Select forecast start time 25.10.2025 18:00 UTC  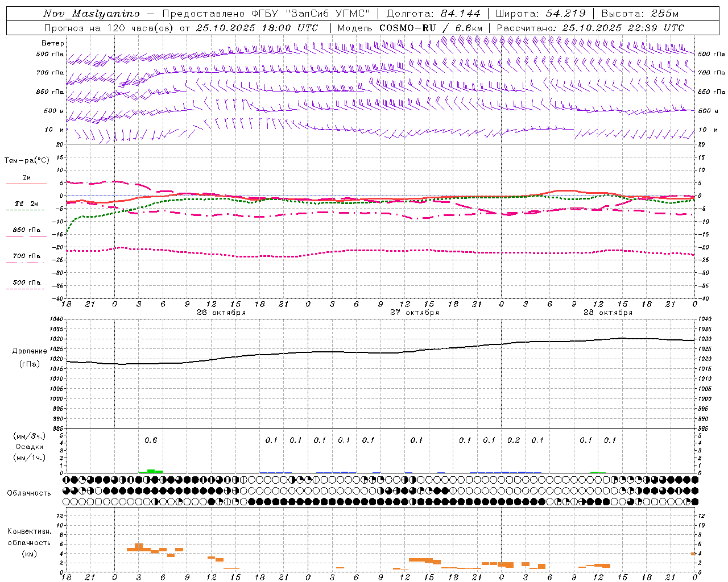[x=257, y=28]
